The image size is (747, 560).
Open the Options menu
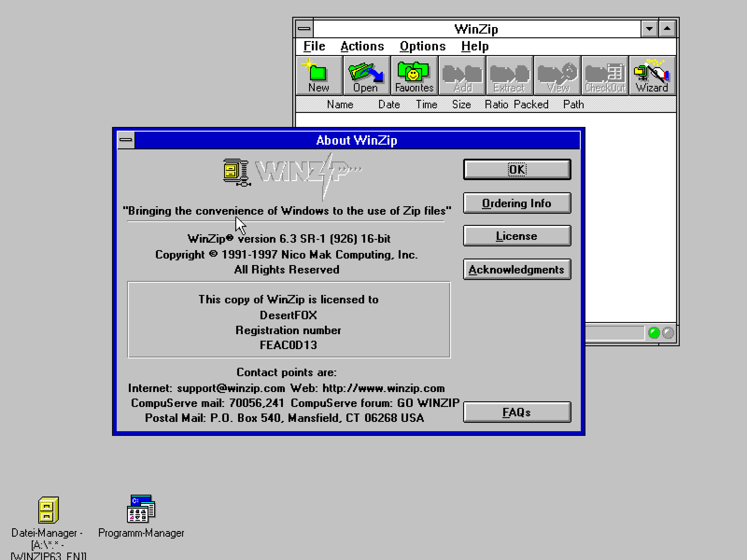click(x=422, y=46)
